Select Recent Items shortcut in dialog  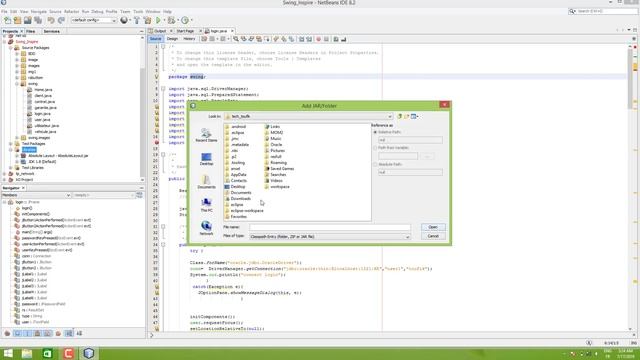click(x=206, y=135)
